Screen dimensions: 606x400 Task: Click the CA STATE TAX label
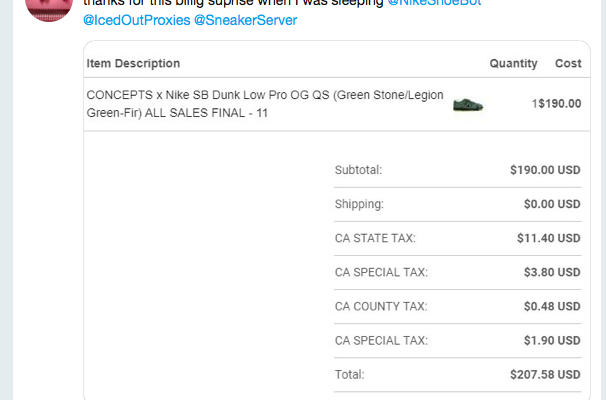[375, 238]
